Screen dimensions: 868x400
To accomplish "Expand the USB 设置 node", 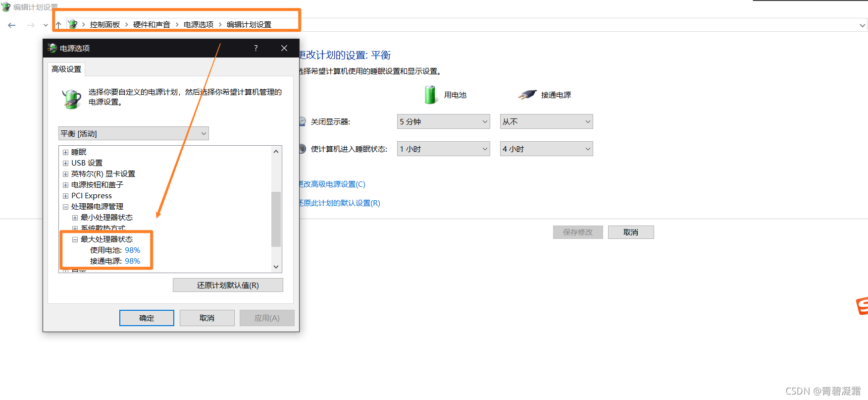I will [65, 163].
